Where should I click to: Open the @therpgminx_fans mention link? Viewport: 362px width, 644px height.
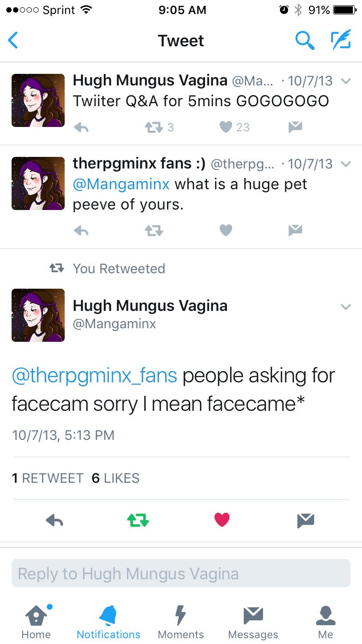coord(95,375)
